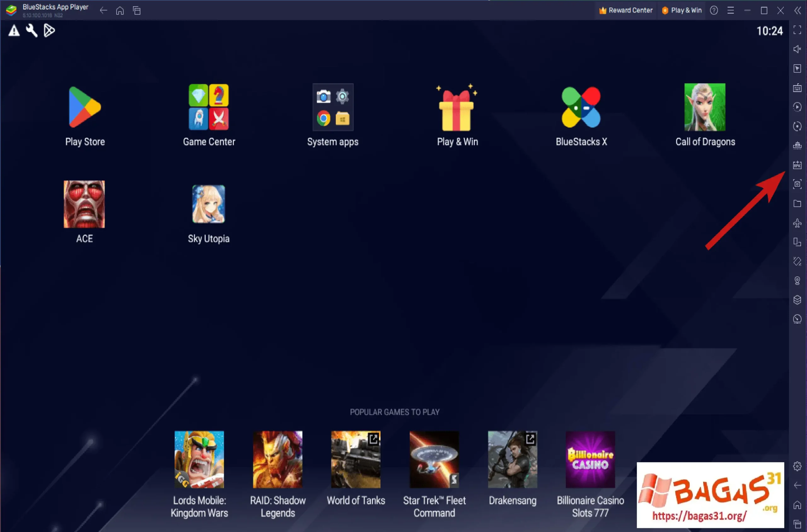Screen dimensions: 807x532
Task: Open BlueStacks settings
Action: point(798,466)
